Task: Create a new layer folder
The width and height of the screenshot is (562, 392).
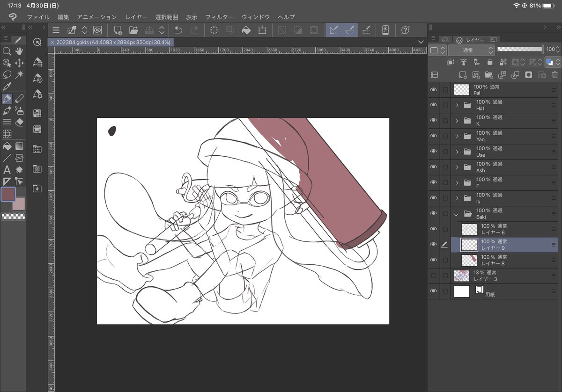Action: [x=489, y=74]
